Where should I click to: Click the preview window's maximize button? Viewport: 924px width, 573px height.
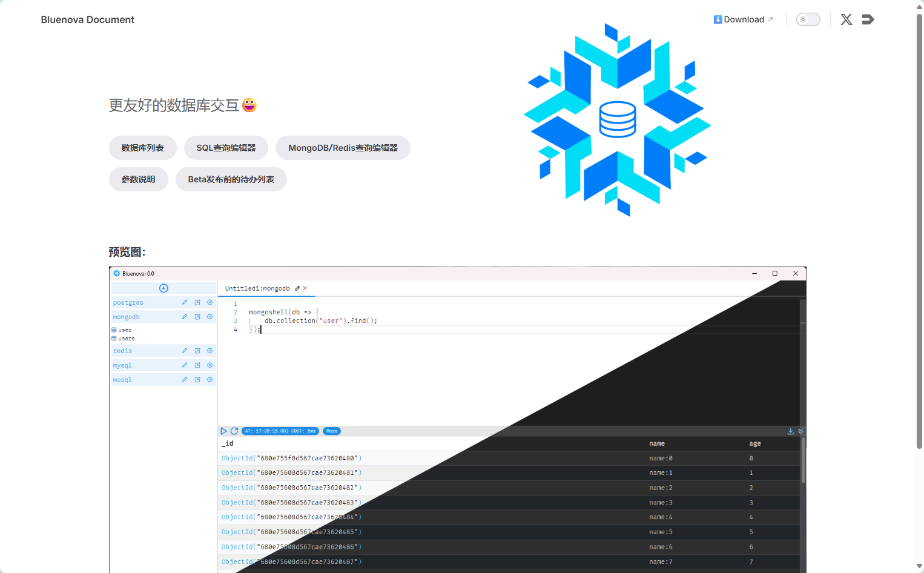[x=774, y=273]
